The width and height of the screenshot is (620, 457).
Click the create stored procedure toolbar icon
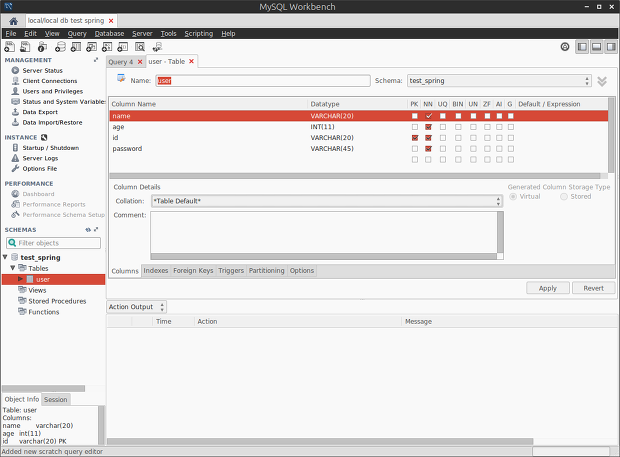[107, 47]
